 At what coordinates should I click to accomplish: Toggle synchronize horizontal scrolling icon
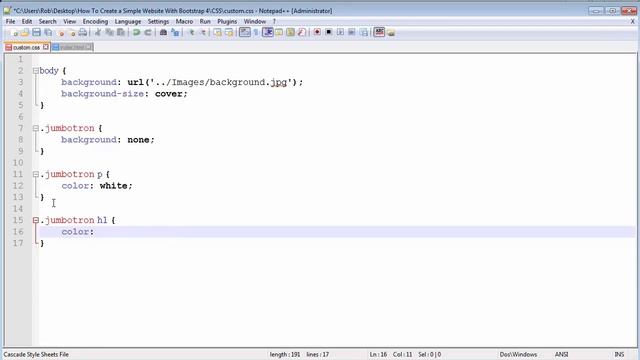coord(229,32)
